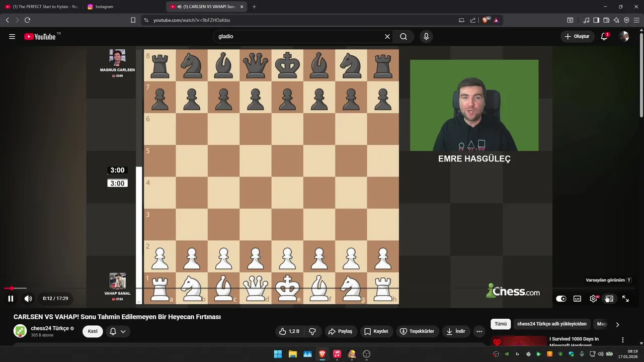
Task: Open the Leo AI sparkle icon
Action: 616,20
